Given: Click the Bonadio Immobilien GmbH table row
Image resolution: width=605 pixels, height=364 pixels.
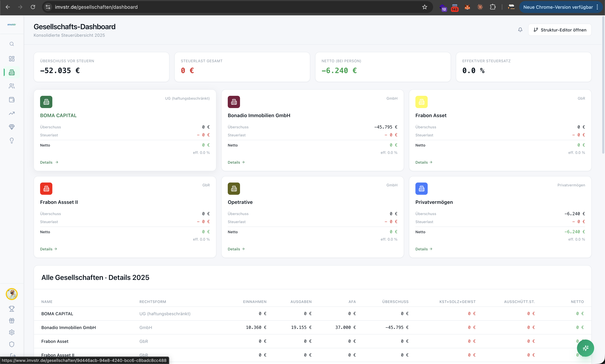Looking at the screenshot, I should coord(68,327).
